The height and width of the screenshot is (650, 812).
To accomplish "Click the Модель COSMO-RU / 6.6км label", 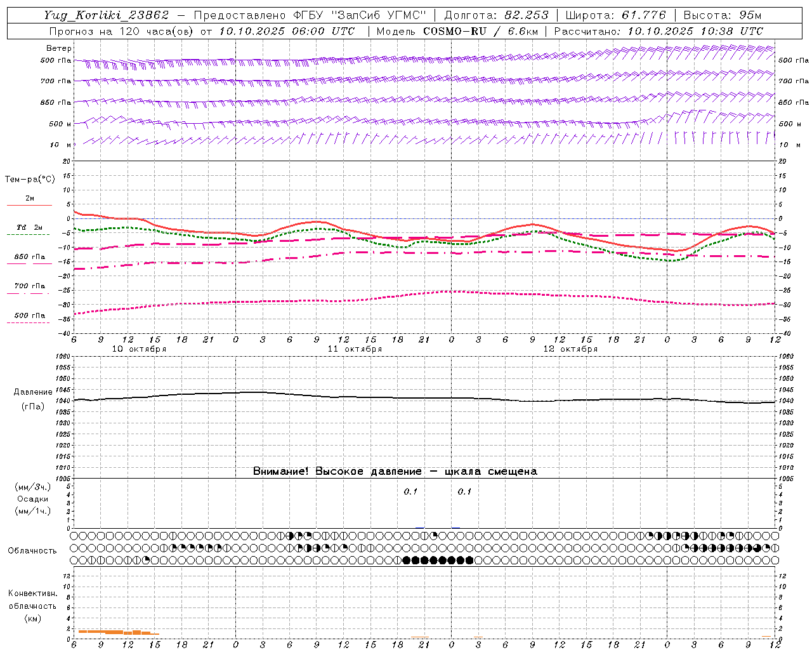I will click(x=457, y=31).
